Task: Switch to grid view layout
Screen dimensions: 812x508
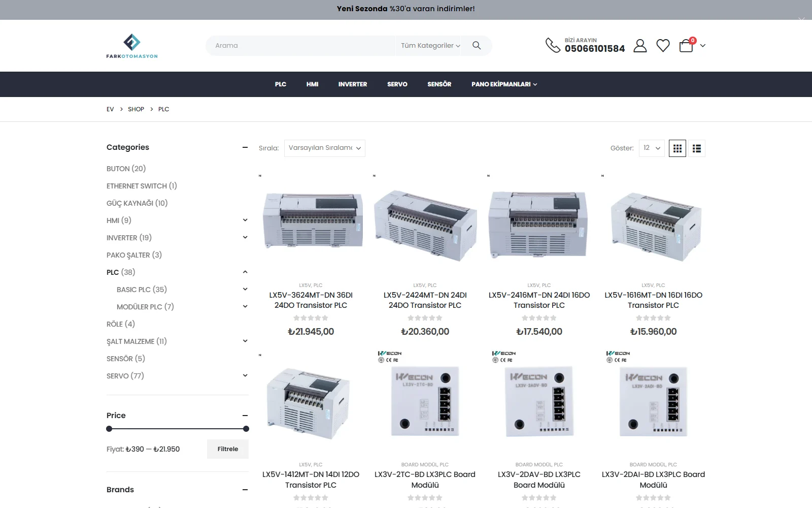Action: coord(678,148)
